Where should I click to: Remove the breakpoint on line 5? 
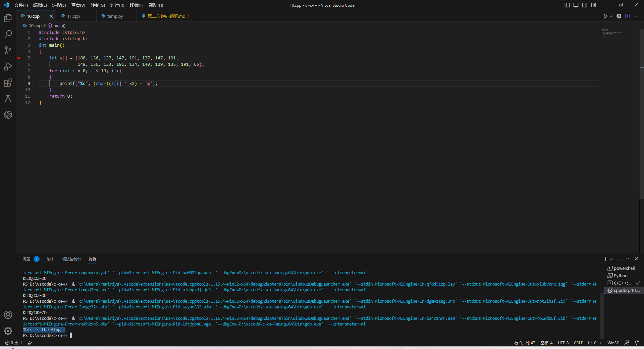(19, 58)
